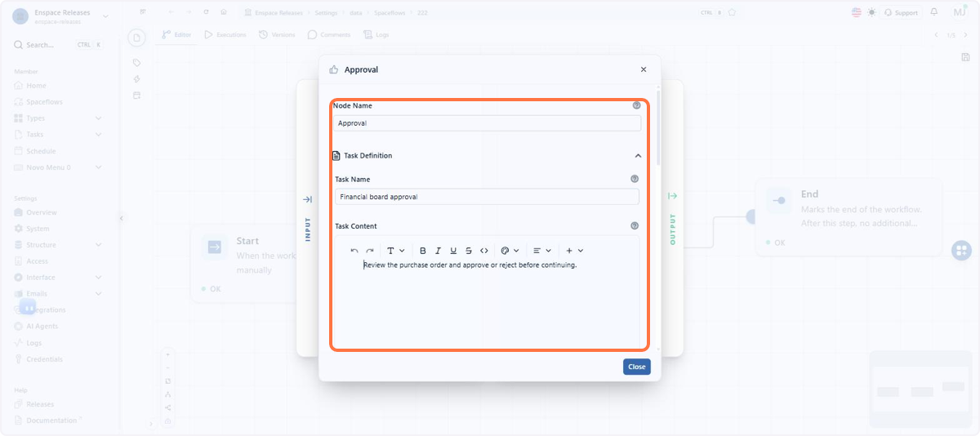This screenshot has width=980, height=436.
Task: Open the MJ user avatar menu
Action: coord(960,12)
